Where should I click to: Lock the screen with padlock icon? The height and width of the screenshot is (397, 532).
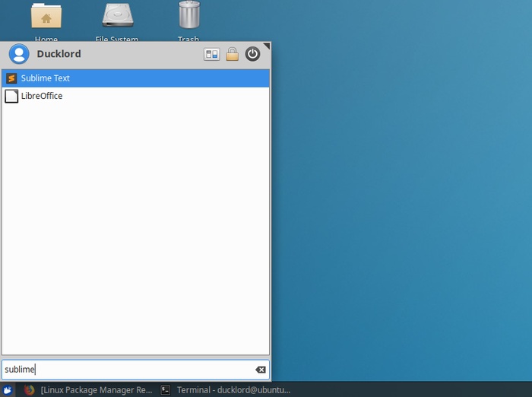pyautogui.click(x=233, y=54)
